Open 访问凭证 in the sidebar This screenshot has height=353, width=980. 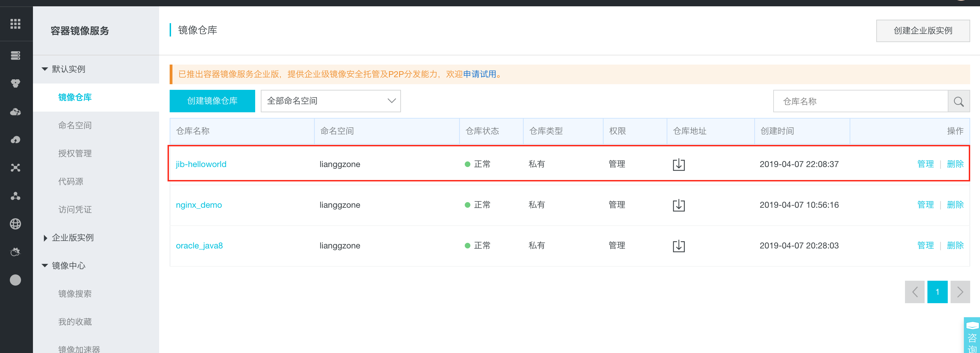[75, 209]
